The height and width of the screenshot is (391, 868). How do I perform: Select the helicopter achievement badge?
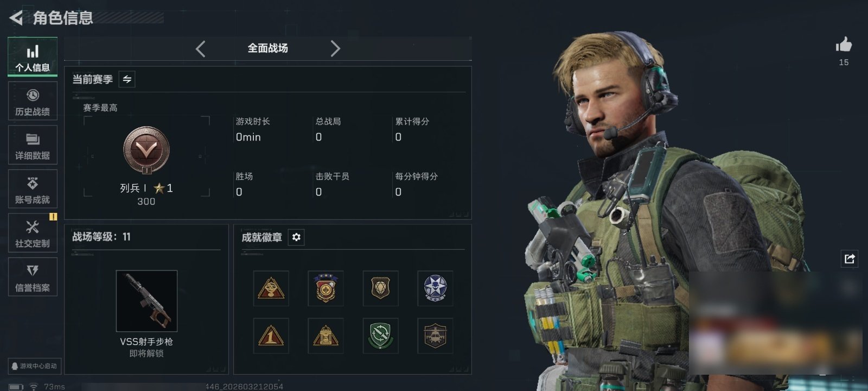435,336
